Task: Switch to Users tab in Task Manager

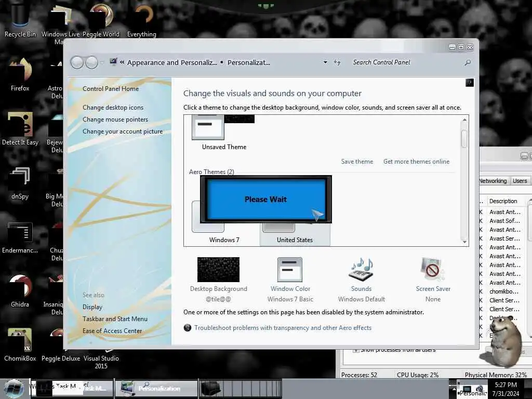Action: click(x=520, y=181)
